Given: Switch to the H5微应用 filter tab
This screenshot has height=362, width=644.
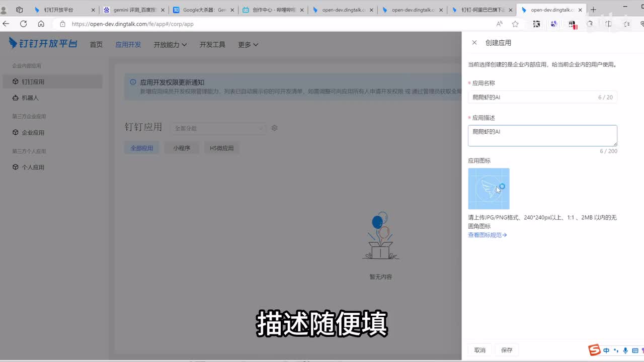Looking at the screenshot, I should 221,148.
